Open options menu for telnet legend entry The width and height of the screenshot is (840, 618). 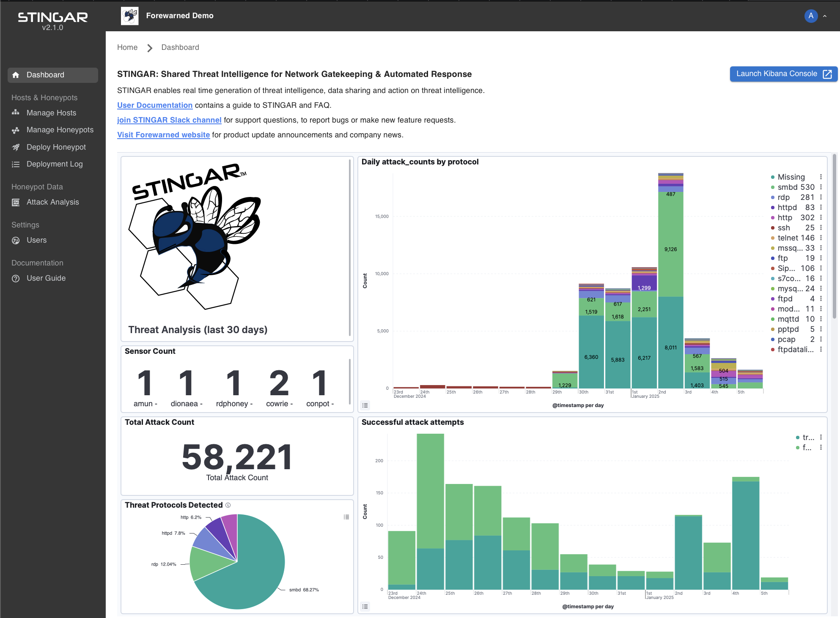click(x=821, y=238)
